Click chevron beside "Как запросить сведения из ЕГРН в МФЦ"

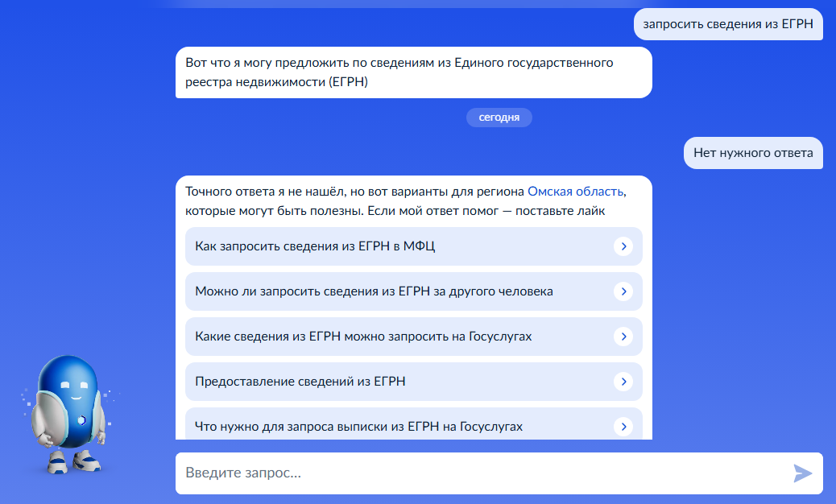click(x=623, y=246)
